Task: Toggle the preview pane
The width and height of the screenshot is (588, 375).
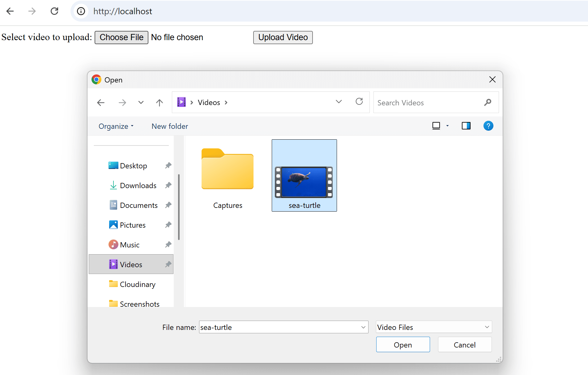Action: 466,126
